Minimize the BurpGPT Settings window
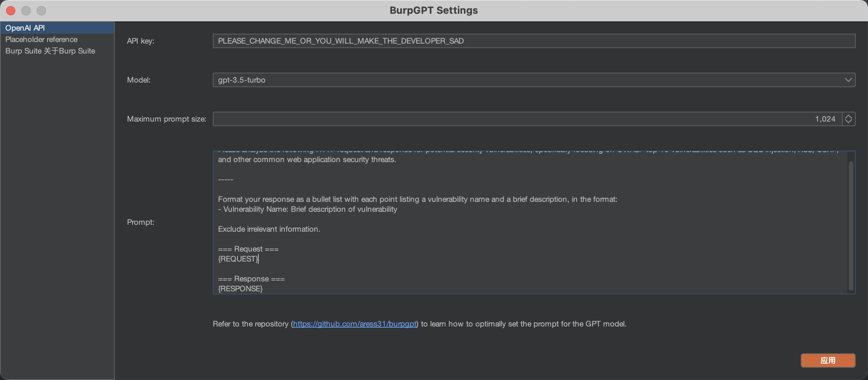Viewport: 868px width, 380px height. [x=26, y=11]
